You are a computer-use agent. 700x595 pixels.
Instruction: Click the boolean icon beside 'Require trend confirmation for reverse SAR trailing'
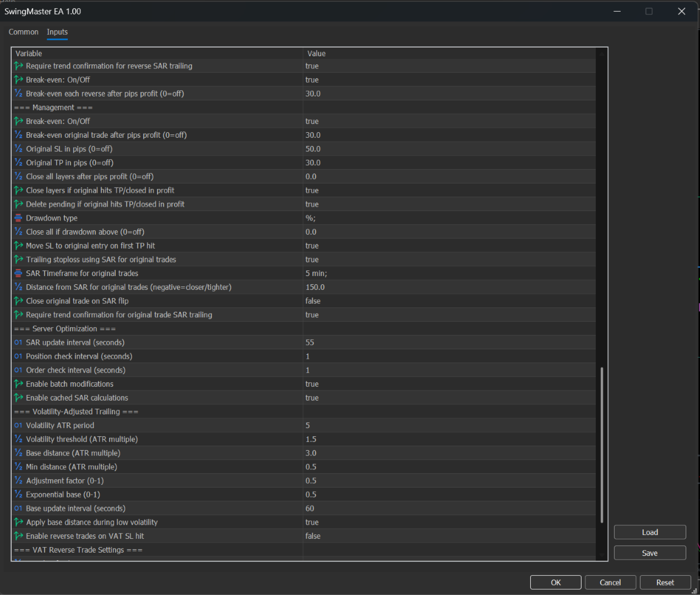(18, 66)
